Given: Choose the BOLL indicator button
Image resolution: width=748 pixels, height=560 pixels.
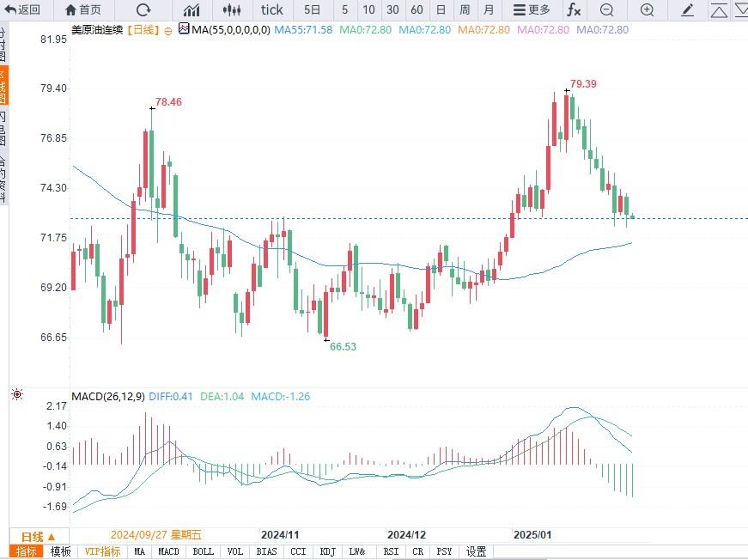Looking at the screenshot, I should point(204,552).
